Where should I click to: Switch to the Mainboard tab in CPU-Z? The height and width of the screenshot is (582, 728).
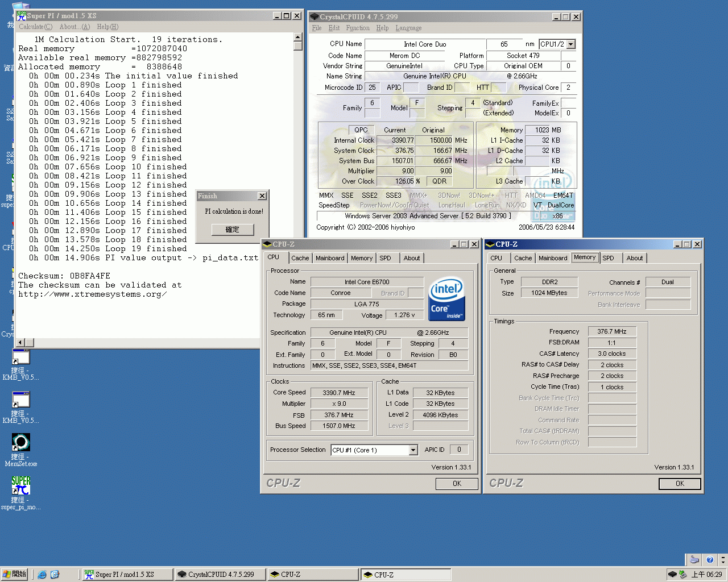coord(330,257)
